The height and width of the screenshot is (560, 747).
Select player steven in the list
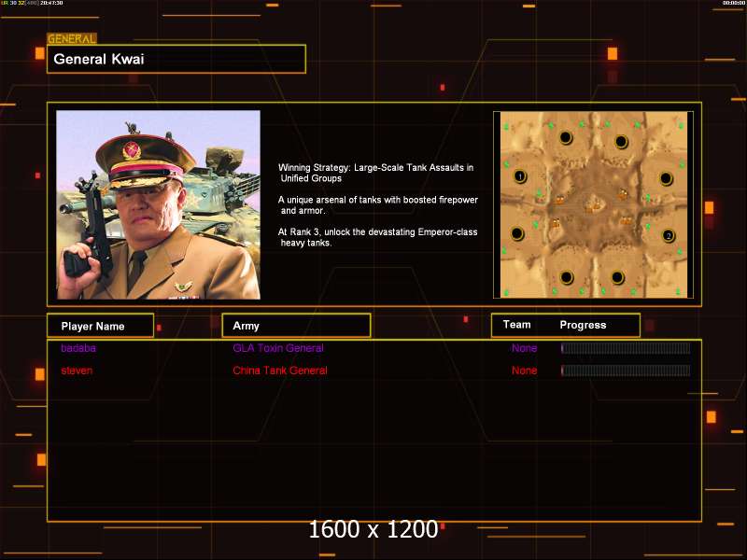77,371
